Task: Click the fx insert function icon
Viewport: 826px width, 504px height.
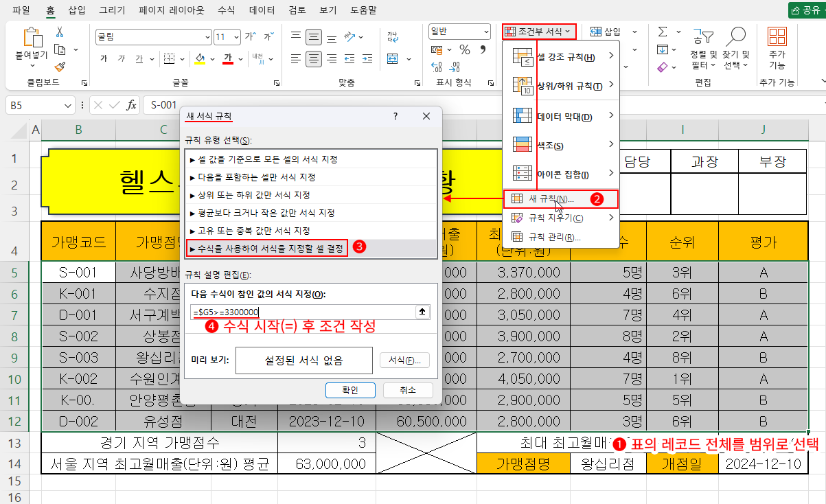Action: pyautogui.click(x=131, y=105)
